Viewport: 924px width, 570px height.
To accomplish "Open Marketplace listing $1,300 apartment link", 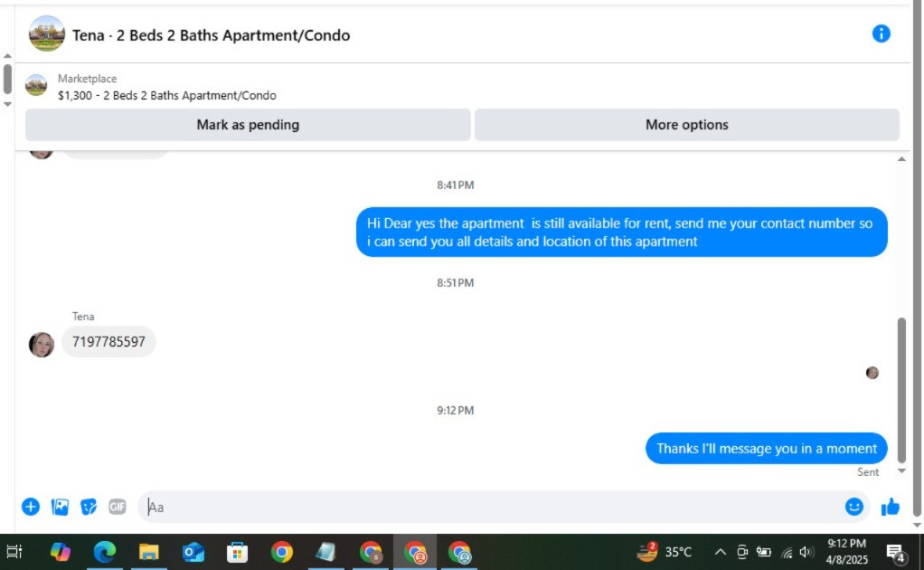I will point(166,95).
